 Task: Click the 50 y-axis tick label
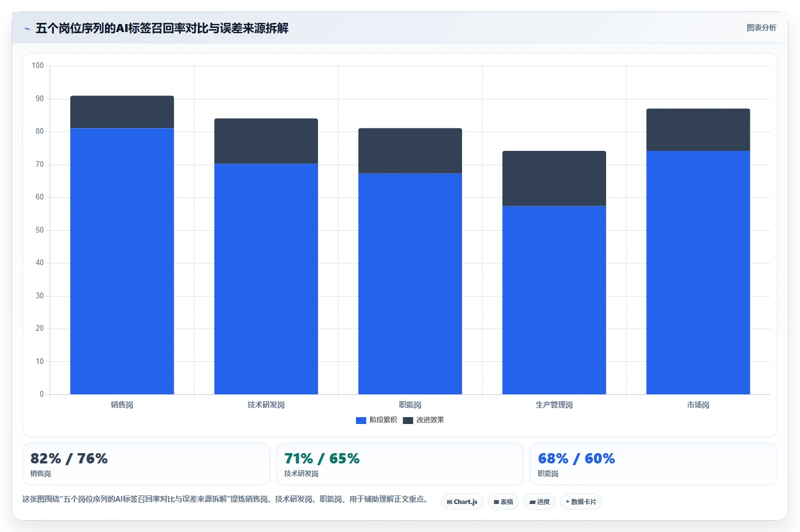coord(39,230)
